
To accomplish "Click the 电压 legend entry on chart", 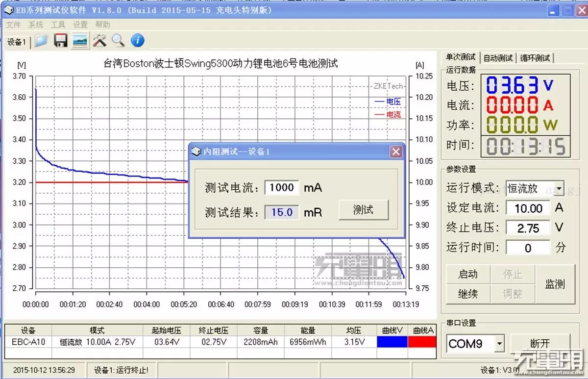I will pos(388,101).
